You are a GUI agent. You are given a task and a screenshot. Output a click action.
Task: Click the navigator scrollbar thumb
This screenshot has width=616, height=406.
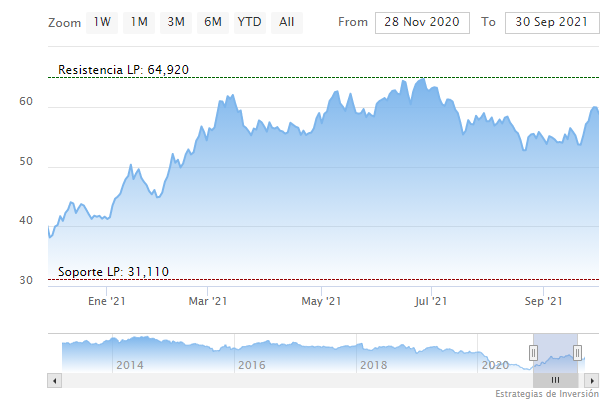coord(555,380)
